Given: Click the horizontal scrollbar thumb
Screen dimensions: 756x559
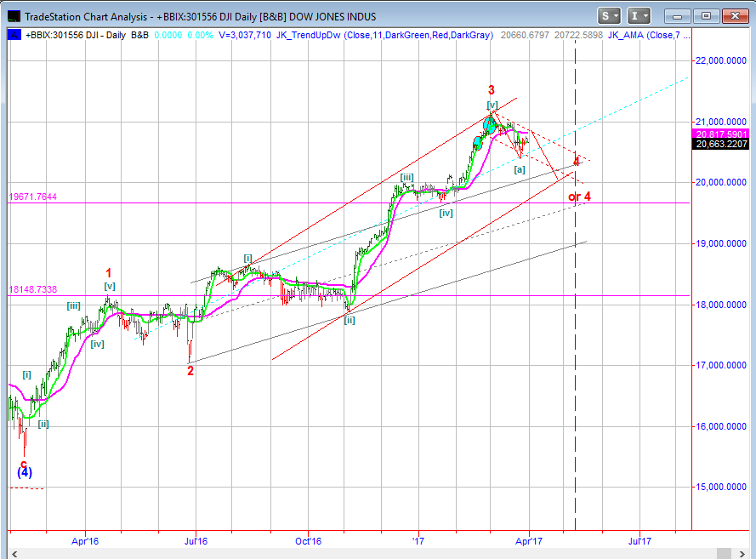Looking at the screenshot, I should pos(725,554).
